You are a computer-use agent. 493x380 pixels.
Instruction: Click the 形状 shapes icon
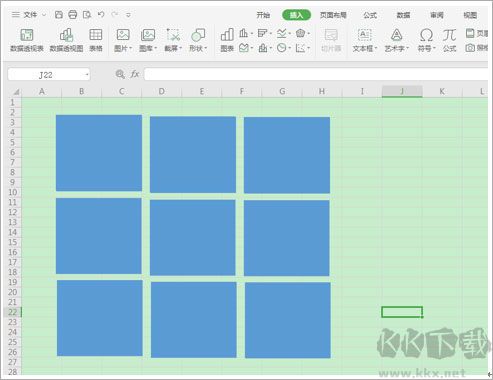198,35
